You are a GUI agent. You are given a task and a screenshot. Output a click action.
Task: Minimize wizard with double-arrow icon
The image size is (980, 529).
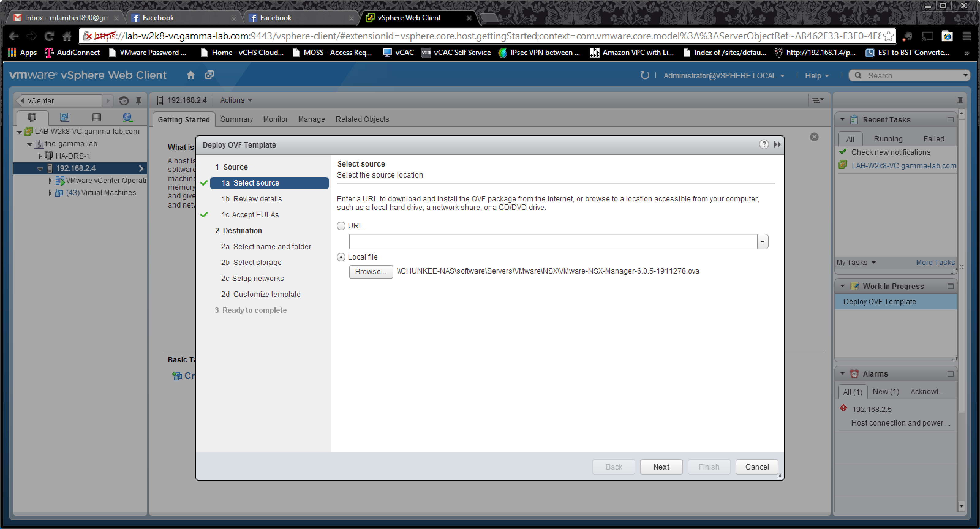coord(777,144)
